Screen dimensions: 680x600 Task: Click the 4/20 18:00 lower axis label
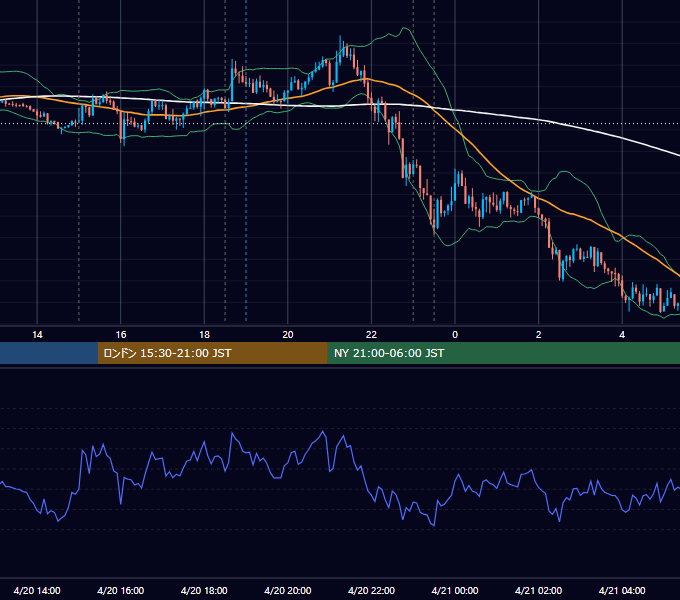(204, 590)
